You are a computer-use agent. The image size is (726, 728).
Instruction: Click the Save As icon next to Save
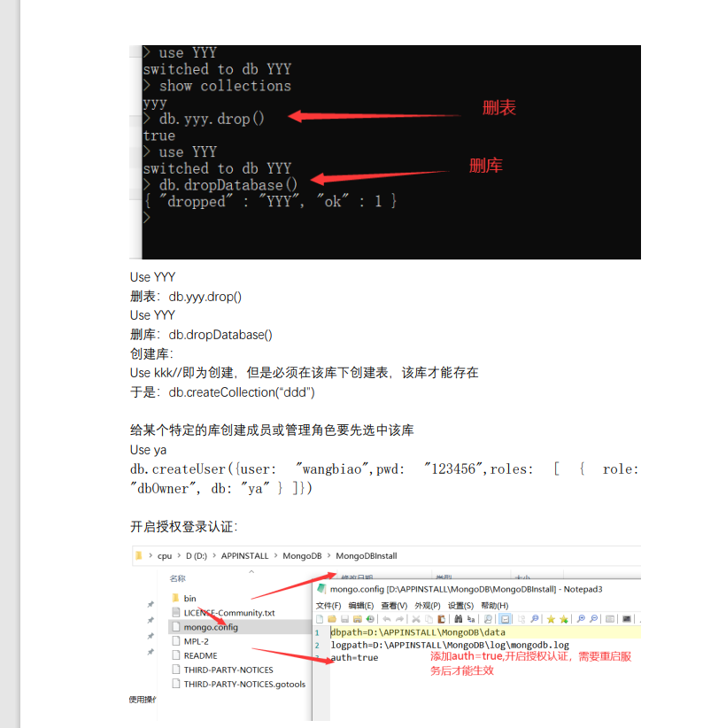358,619
